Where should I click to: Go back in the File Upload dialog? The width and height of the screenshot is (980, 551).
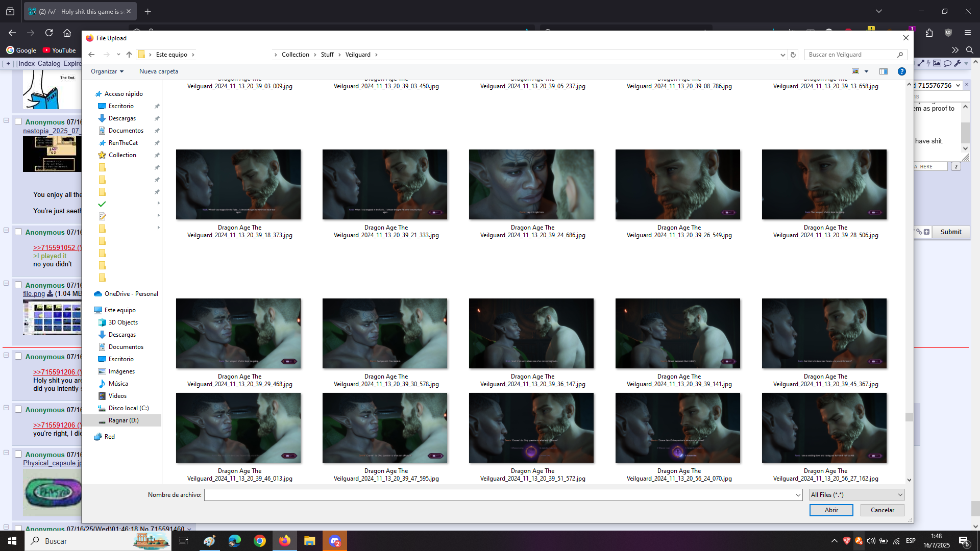[91, 55]
